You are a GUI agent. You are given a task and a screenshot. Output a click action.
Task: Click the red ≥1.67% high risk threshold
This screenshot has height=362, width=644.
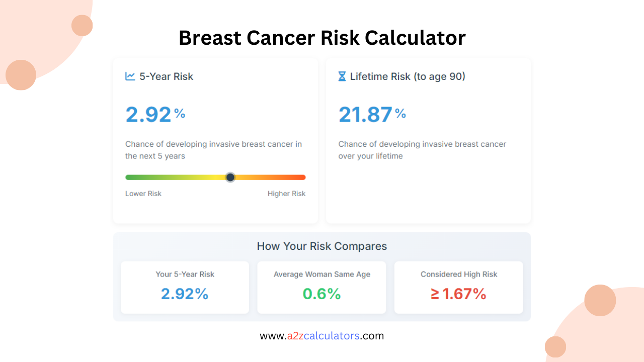coord(458,294)
